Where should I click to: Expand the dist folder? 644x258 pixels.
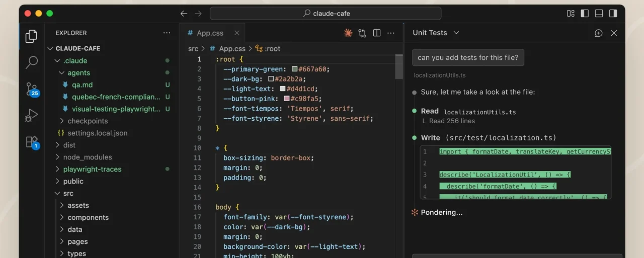point(57,145)
